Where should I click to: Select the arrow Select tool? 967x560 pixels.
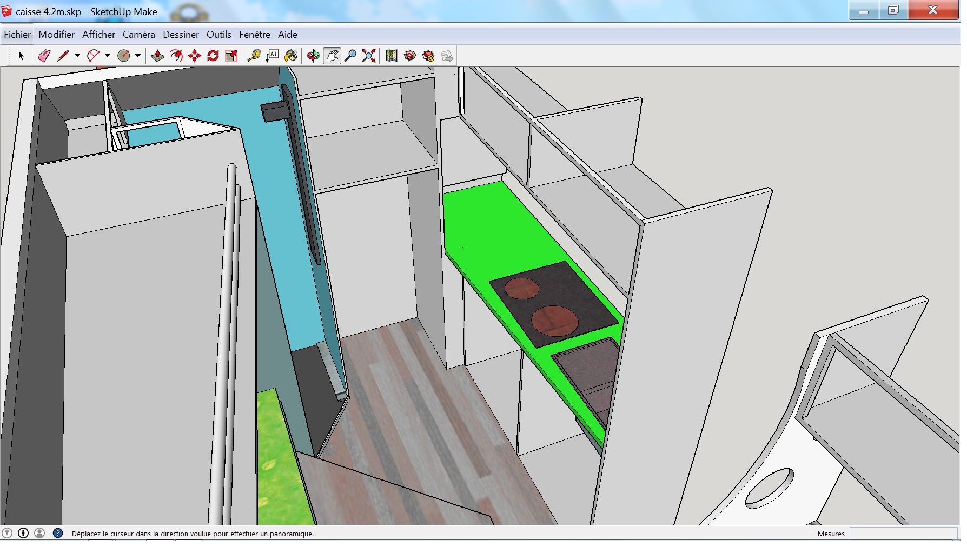(21, 56)
